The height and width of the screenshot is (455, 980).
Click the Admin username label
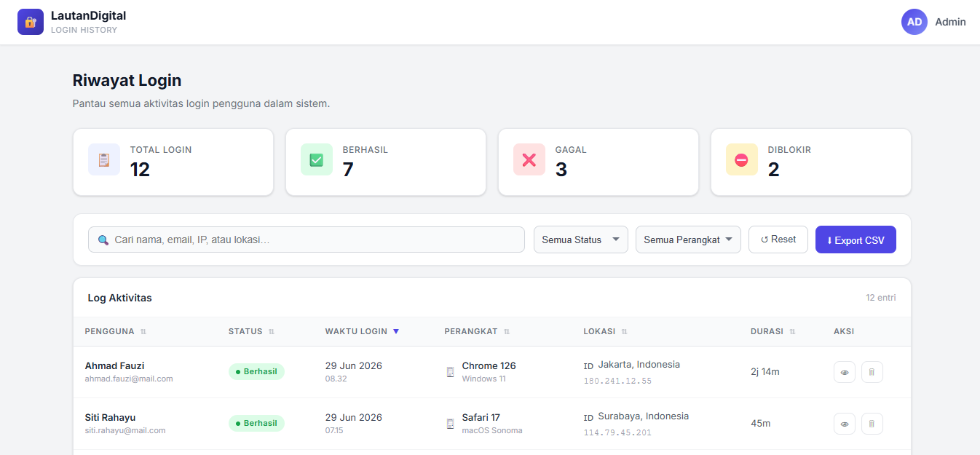click(950, 22)
